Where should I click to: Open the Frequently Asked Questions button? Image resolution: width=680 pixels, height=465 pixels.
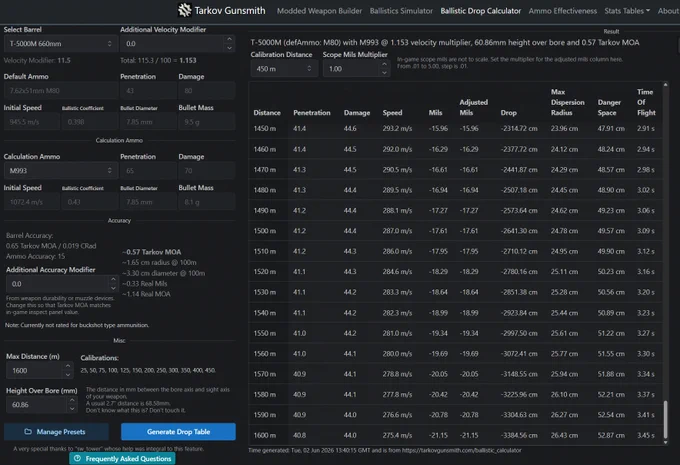122,458
